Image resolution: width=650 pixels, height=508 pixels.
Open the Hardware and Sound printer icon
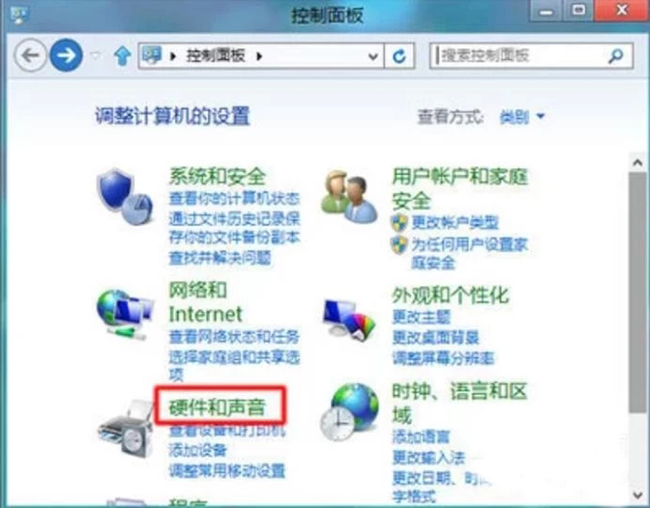[126, 428]
